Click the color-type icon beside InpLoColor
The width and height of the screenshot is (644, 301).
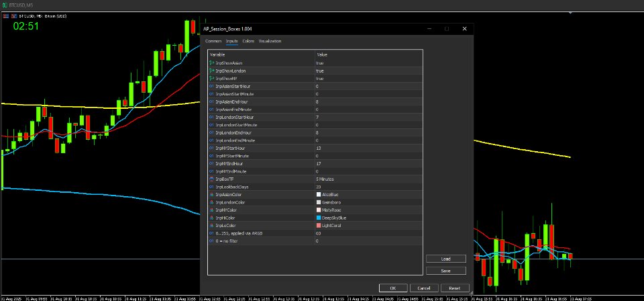pyautogui.click(x=212, y=225)
